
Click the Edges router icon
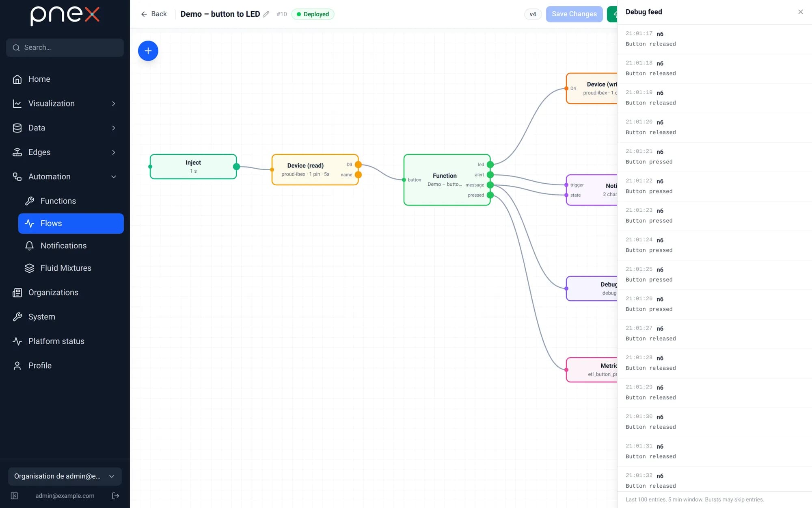(x=17, y=152)
